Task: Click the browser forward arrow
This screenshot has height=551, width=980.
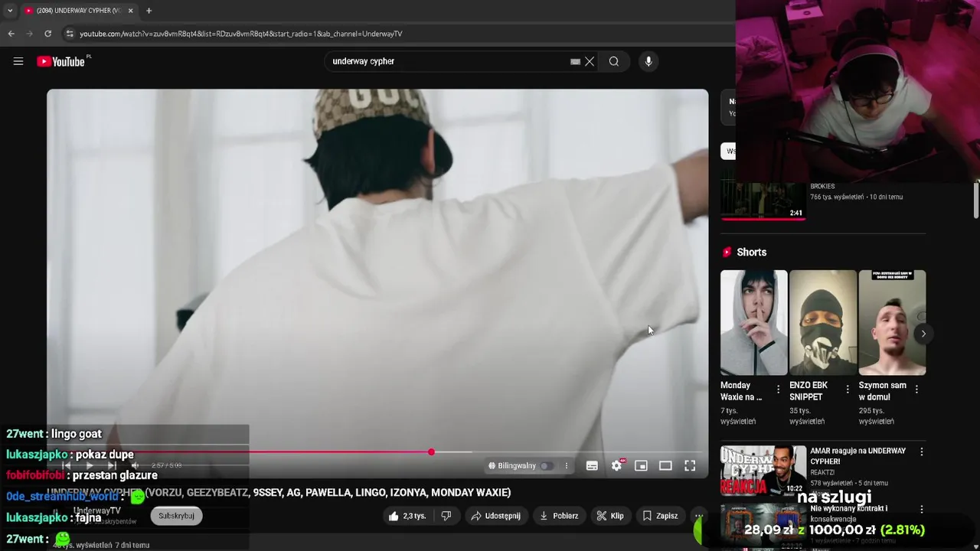Action: [x=29, y=34]
